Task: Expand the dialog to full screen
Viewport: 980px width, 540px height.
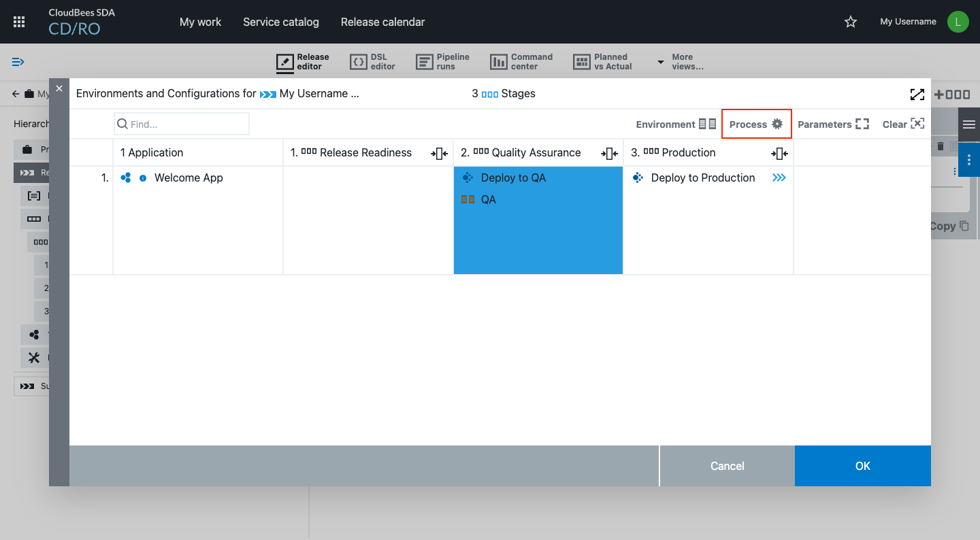Action: (x=917, y=94)
